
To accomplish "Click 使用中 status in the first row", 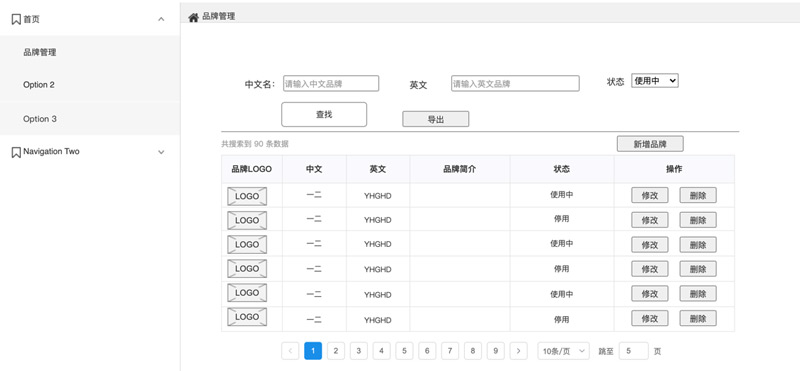I will (x=561, y=194).
